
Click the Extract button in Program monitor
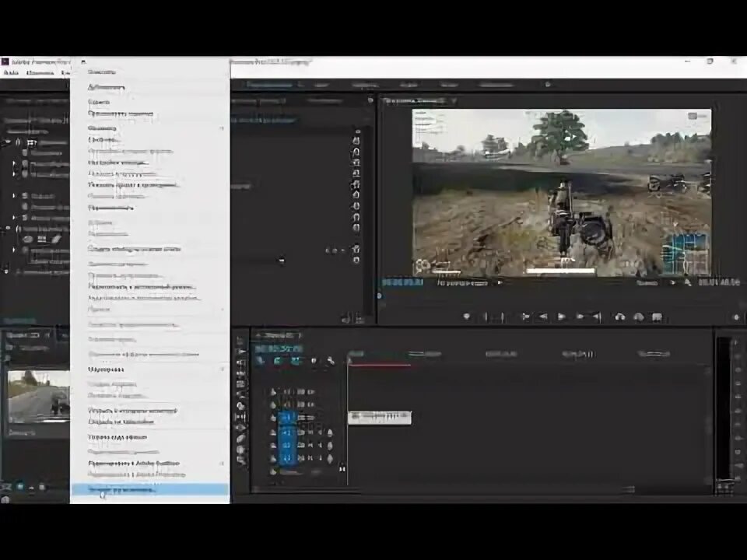tap(638, 317)
